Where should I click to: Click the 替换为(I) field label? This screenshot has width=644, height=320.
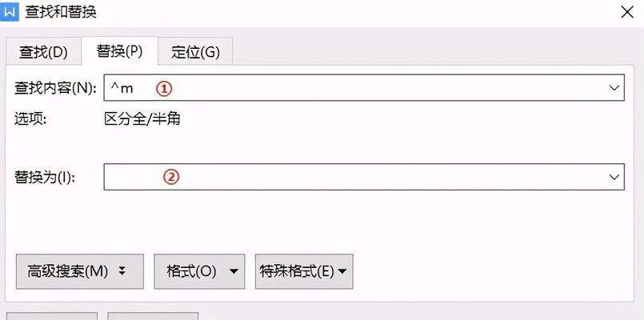click(x=45, y=178)
